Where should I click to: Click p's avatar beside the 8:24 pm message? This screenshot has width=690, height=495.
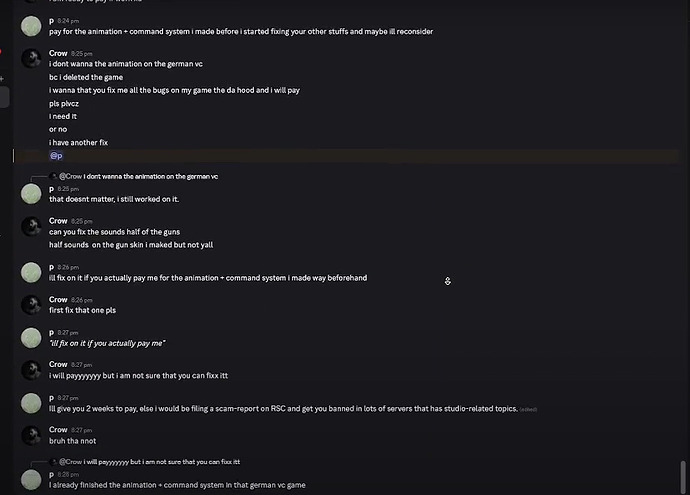click(31, 26)
